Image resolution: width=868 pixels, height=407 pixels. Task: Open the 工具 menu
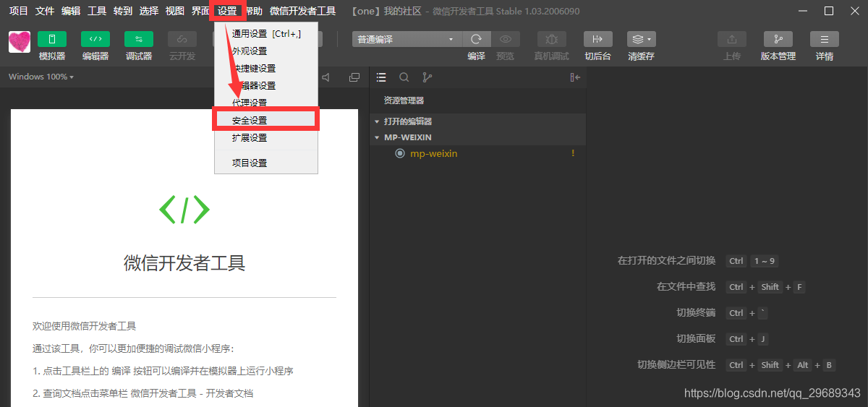tap(97, 11)
